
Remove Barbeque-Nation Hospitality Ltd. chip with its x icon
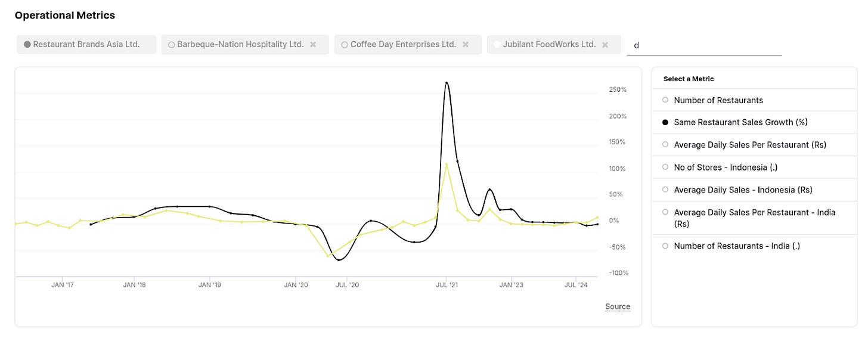coord(313,45)
